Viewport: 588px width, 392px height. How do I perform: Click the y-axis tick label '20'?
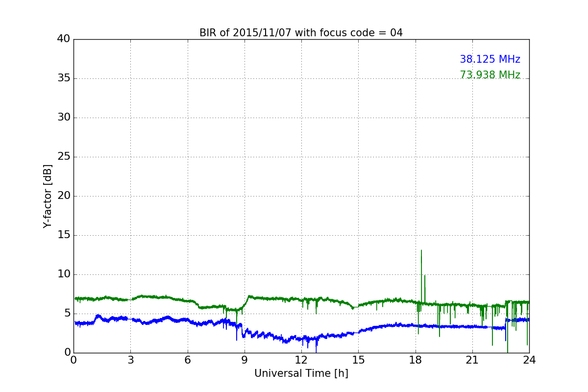point(64,196)
